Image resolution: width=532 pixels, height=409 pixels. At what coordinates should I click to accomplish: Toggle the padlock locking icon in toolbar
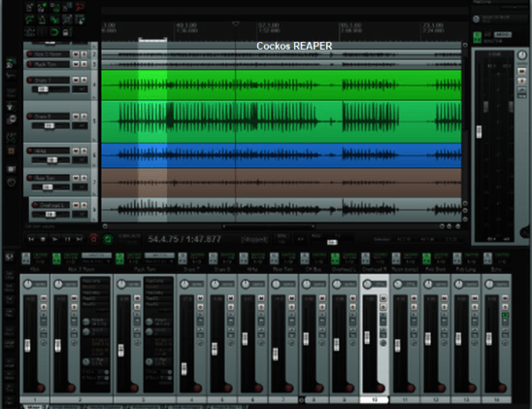[66, 32]
